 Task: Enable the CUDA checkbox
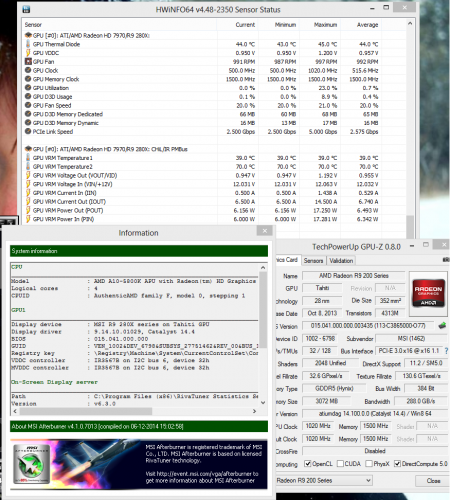[x=340, y=464]
